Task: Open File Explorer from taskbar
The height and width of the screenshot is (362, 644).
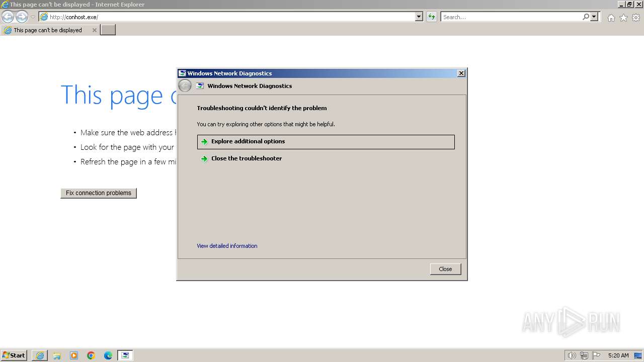Action: click(57, 355)
